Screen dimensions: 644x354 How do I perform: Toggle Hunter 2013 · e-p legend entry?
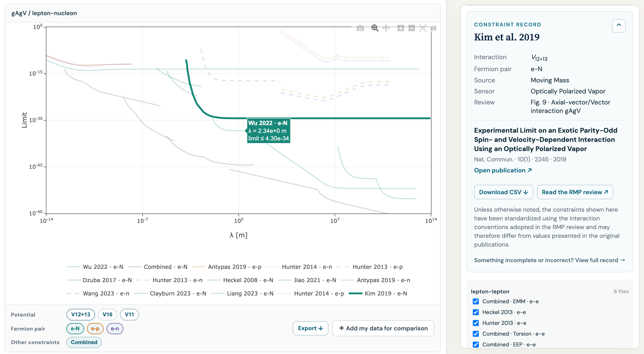370,267
